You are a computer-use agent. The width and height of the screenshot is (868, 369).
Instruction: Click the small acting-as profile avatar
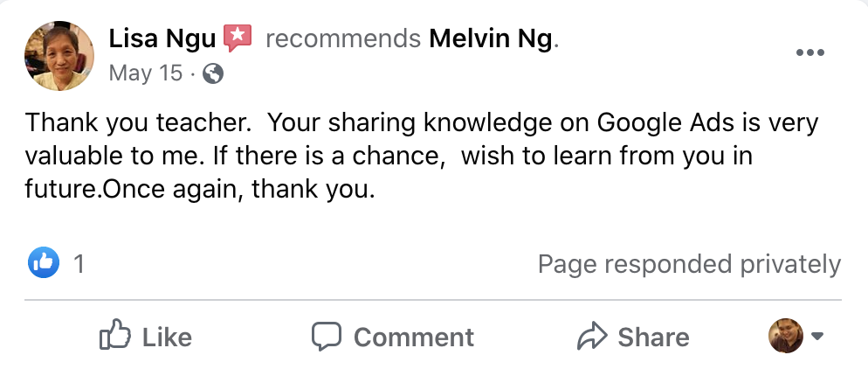(x=785, y=336)
